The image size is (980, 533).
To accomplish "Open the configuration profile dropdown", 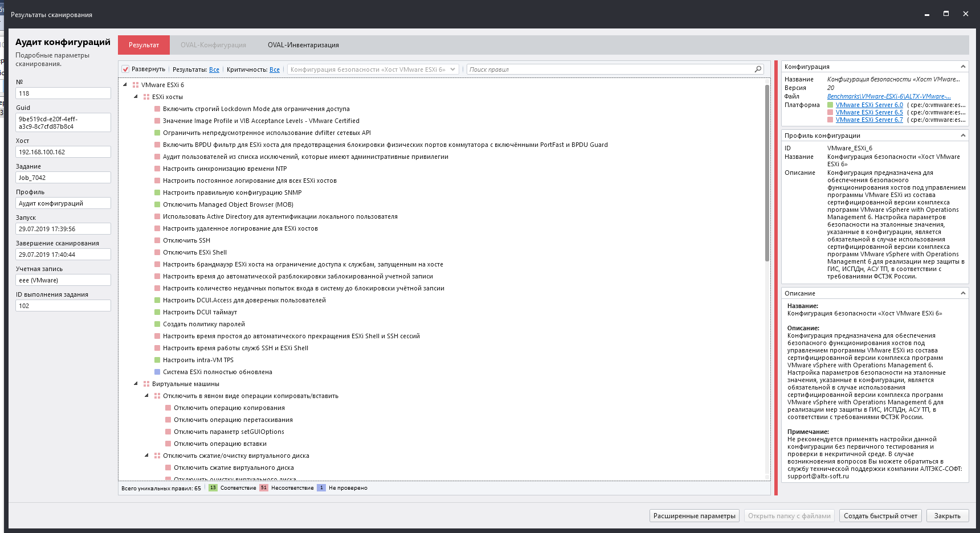I will (373, 69).
